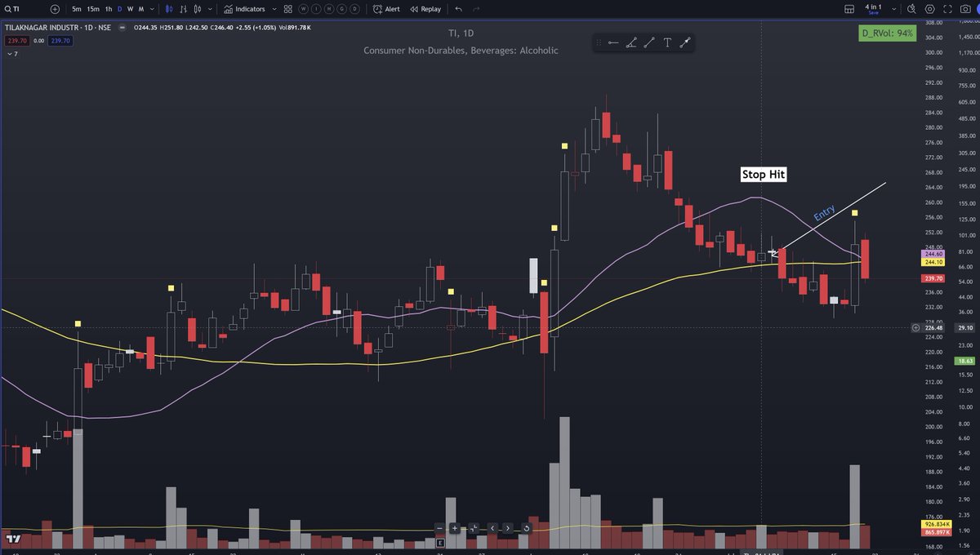Screen dimensions: 980x555
Task: Click the D_RVol: 94% label
Action: (x=887, y=33)
